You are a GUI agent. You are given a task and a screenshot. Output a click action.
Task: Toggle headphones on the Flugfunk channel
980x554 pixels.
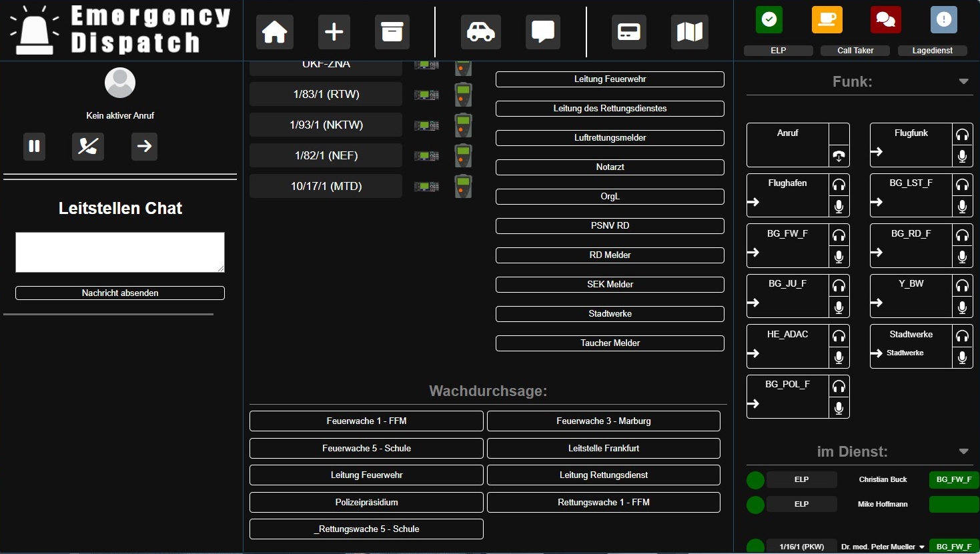(962, 135)
